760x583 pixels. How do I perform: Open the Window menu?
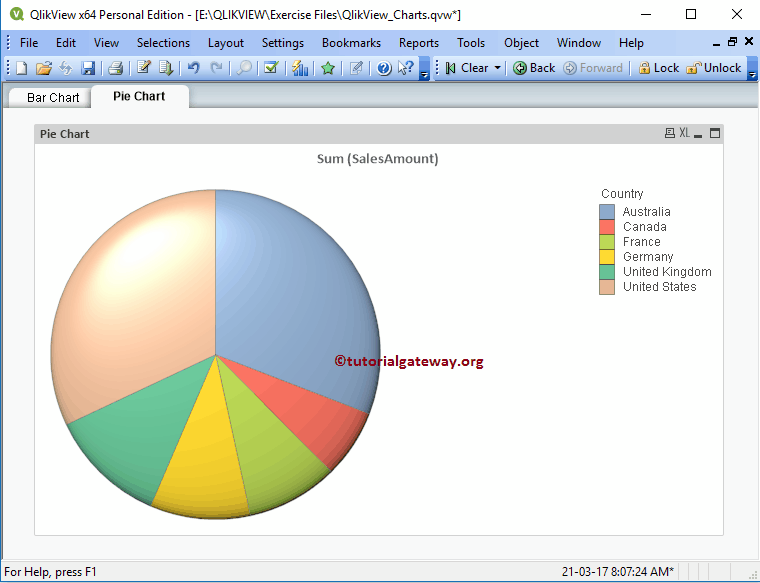579,43
